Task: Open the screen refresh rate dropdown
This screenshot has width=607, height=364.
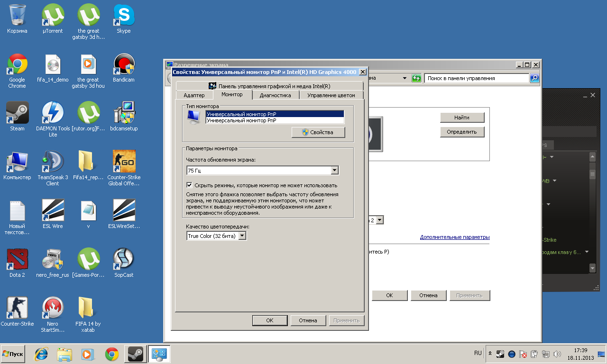Action: pyautogui.click(x=335, y=171)
